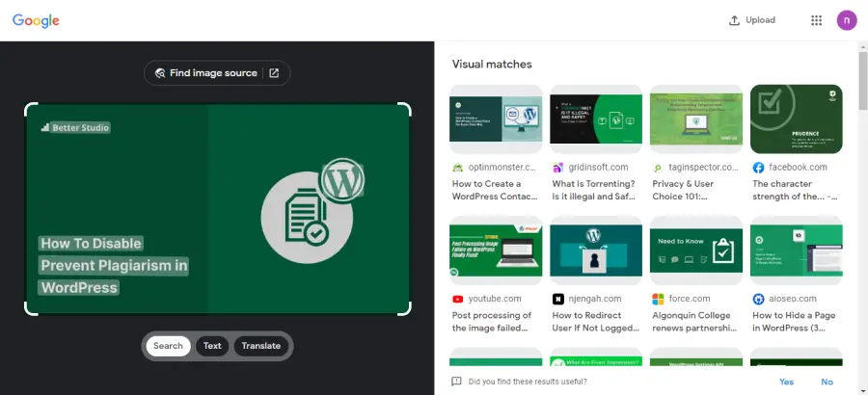868x395 pixels.
Task: Click the force.com source name
Action: pyautogui.click(x=690, y=299)
